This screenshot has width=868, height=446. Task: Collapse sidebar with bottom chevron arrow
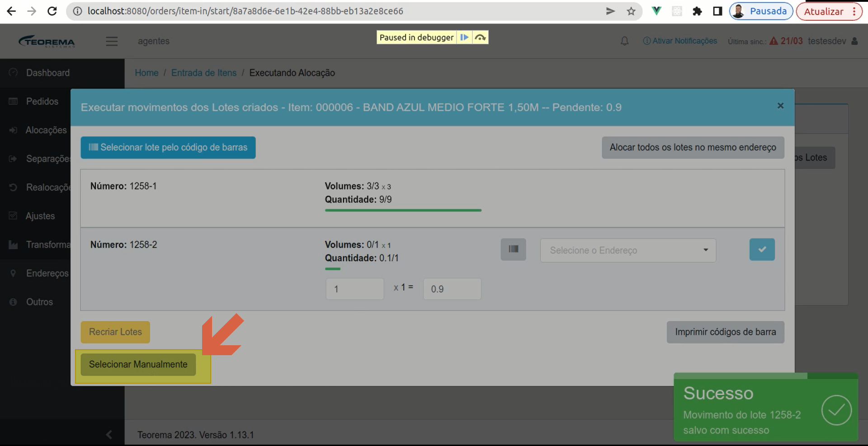coord(108,434)
